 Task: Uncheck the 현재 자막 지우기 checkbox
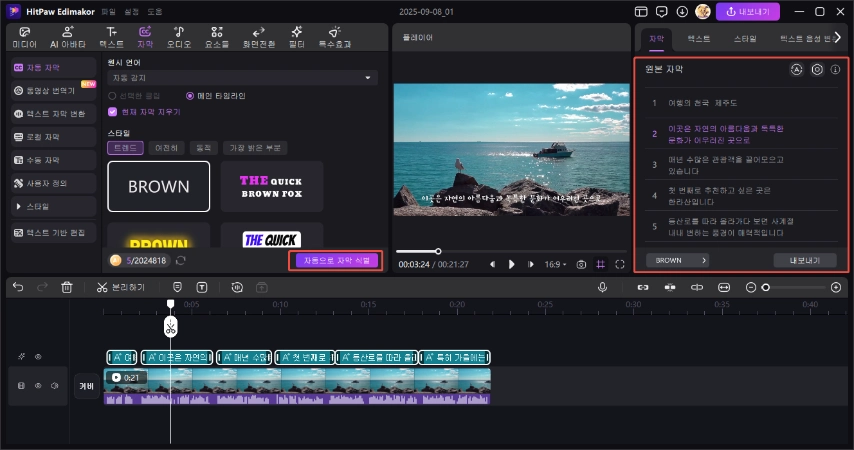112,113
